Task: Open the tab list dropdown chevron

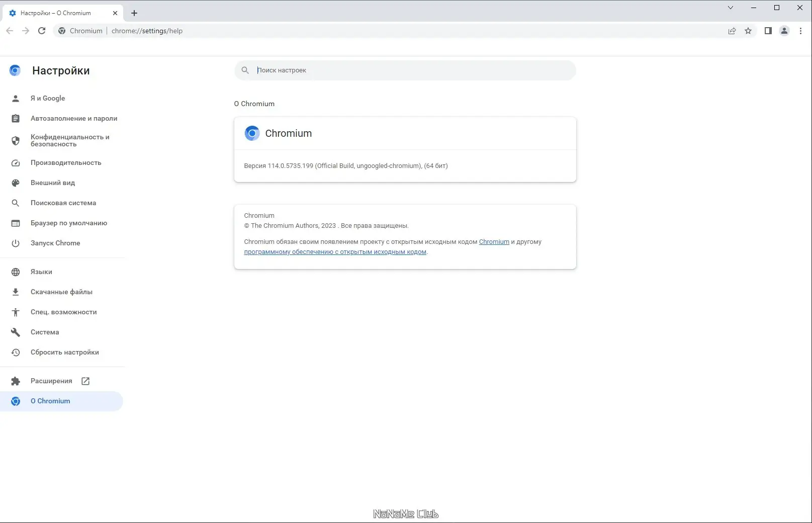Action: [x=730, y=8]
